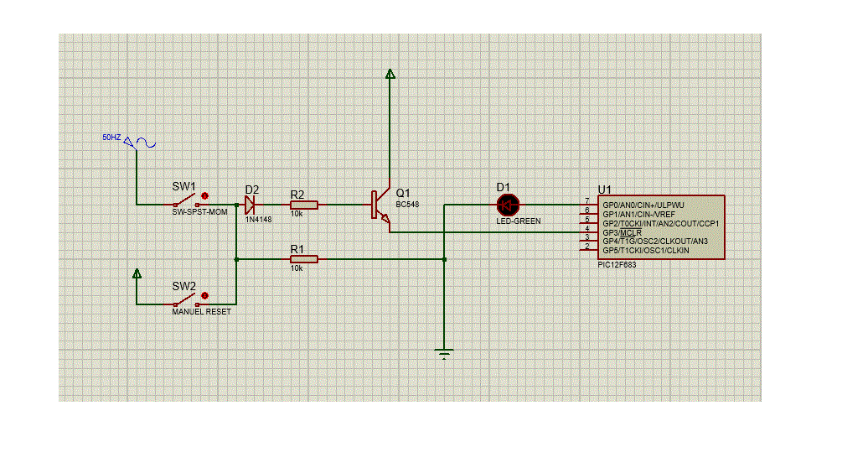The width and height of the screenshot is (868, 468).
Task: Click pin number 7 on U1
Action: (587, 200)
